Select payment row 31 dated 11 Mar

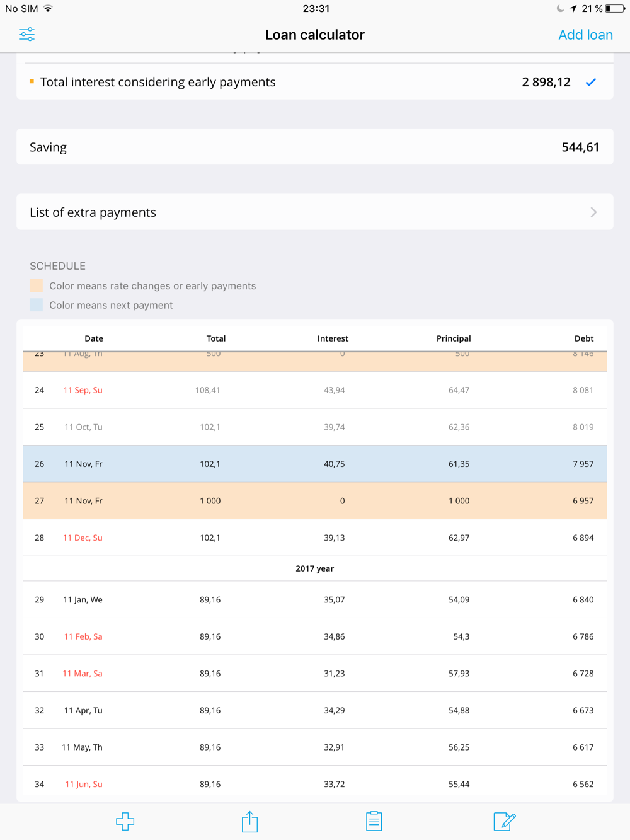point(314,674)
